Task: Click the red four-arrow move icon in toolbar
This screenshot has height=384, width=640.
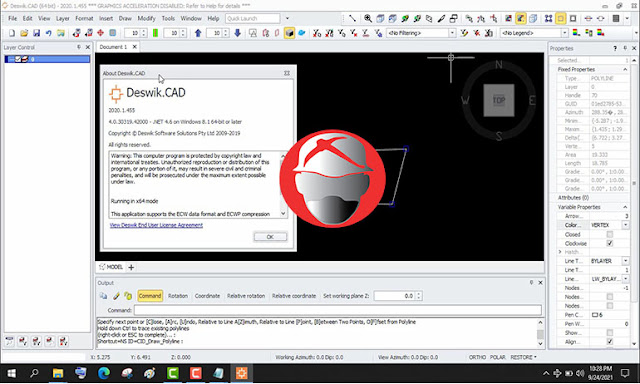Action: 100,33
